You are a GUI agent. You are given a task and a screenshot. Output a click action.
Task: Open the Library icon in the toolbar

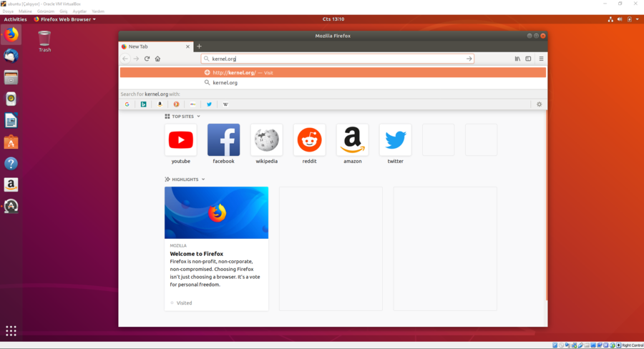click(x=517, y=59)
